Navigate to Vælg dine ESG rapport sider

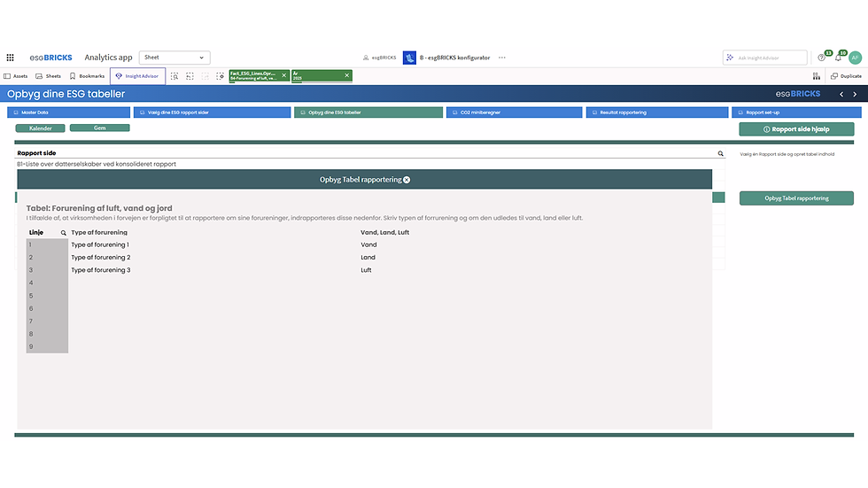(x=212, y=112)
